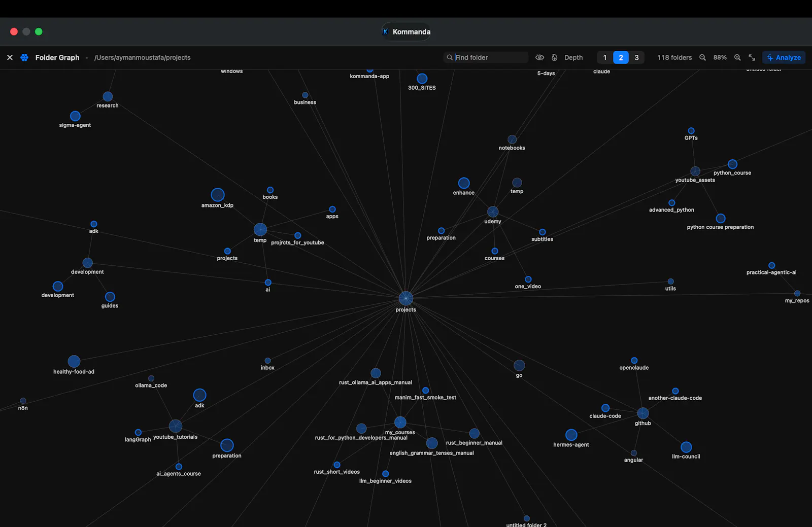Set graph depth to 3

pos(636,57)
